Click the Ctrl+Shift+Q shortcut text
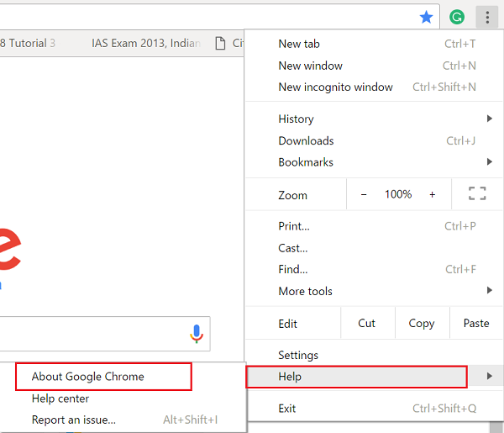504x433 pixels. (444, 409)
